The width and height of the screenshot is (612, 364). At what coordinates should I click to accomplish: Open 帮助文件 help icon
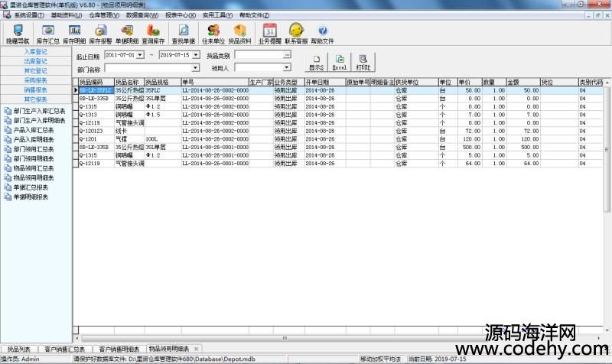click(322, 34)
